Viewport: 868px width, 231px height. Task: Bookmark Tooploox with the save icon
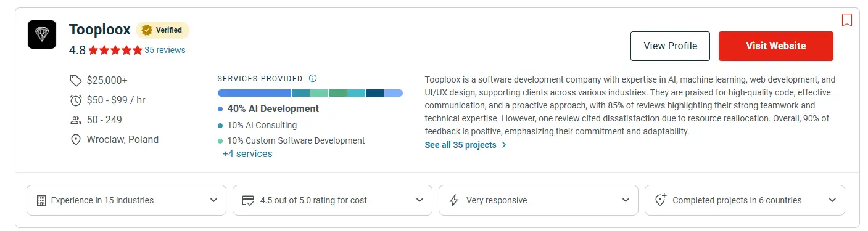(x=847, y=20)
